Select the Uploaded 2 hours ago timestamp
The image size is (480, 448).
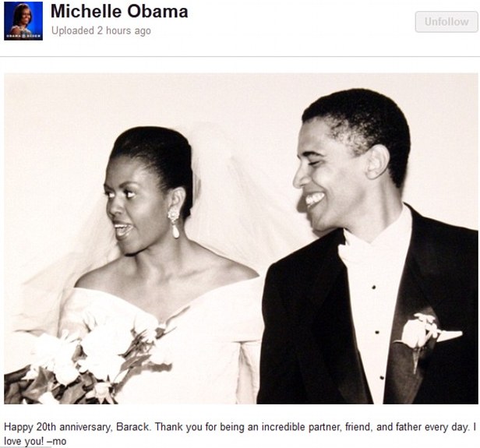(x=101, y=30)
